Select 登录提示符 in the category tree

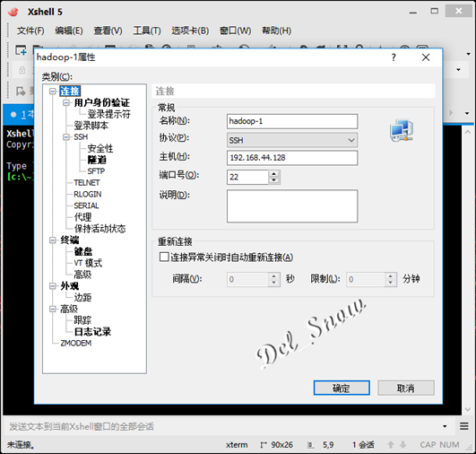coord(109,114)
